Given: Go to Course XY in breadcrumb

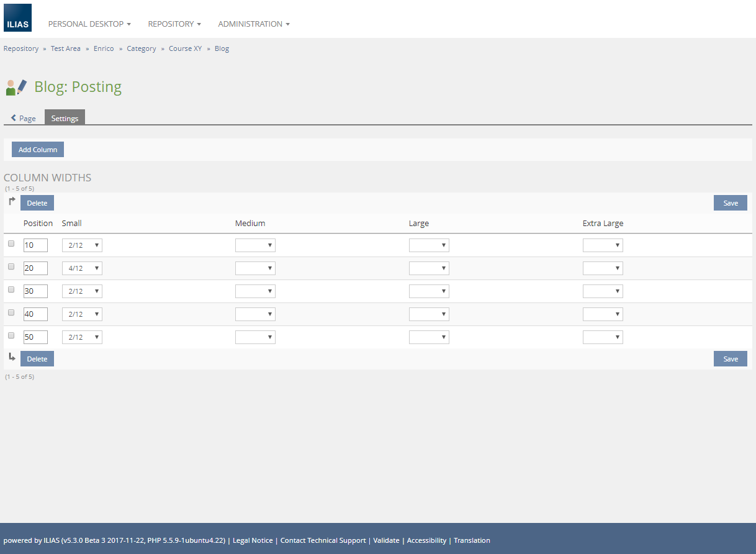Looking at the screenshot, I should point(185,48).
